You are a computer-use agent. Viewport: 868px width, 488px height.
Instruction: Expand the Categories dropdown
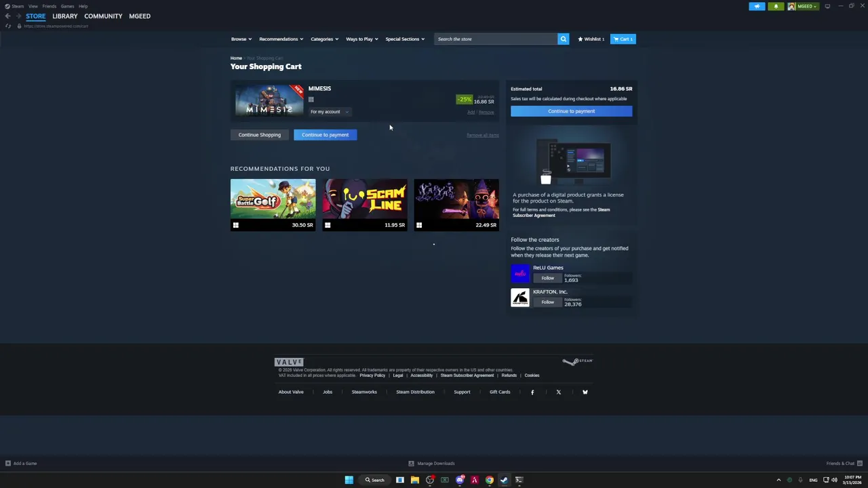(x=324, y=39)
